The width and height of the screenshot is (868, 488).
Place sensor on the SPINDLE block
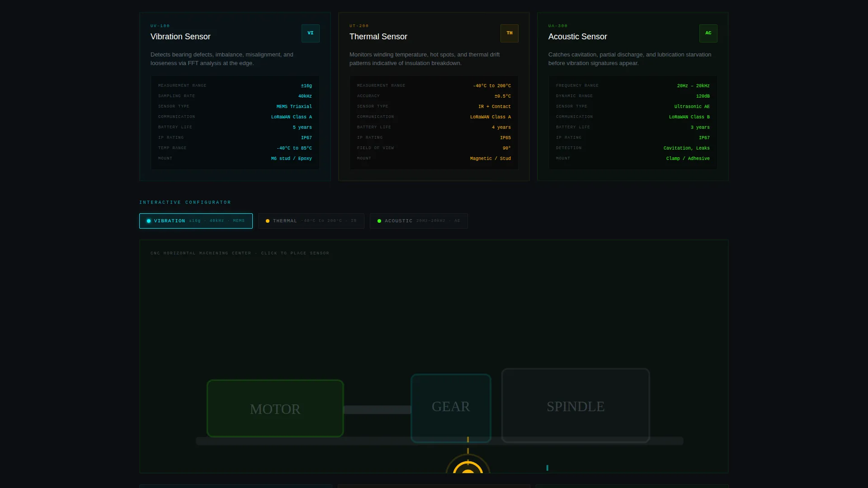coord(576,405)
